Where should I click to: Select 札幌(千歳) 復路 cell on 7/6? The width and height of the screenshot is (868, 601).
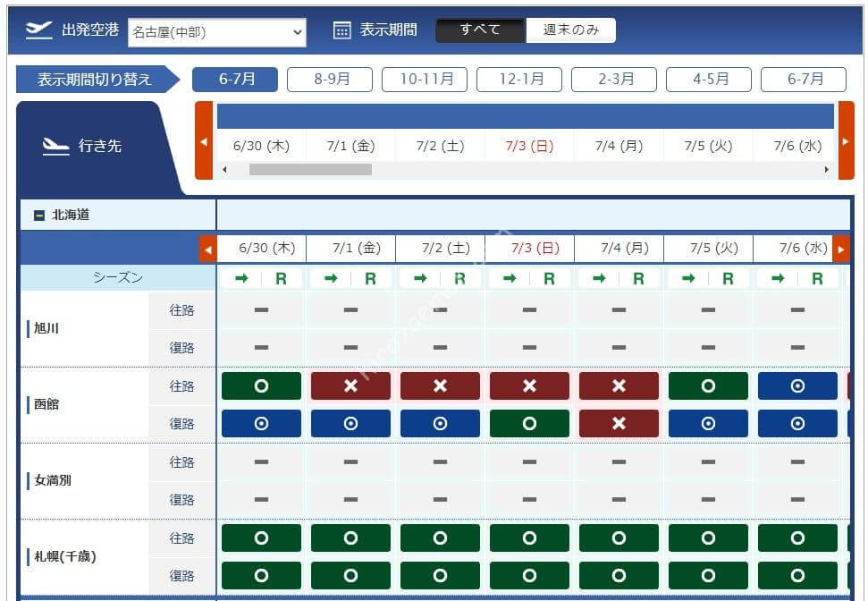[x=797, y=576]
